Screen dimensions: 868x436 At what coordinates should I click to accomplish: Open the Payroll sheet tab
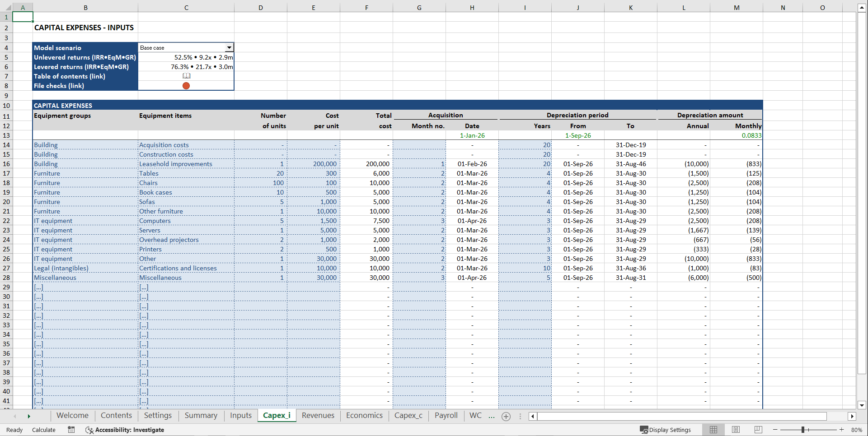coord(446,415)
